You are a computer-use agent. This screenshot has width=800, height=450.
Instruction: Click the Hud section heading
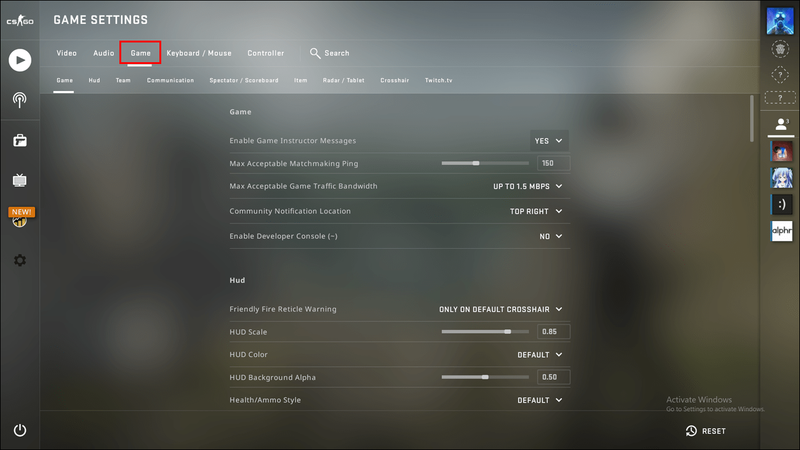237,280
